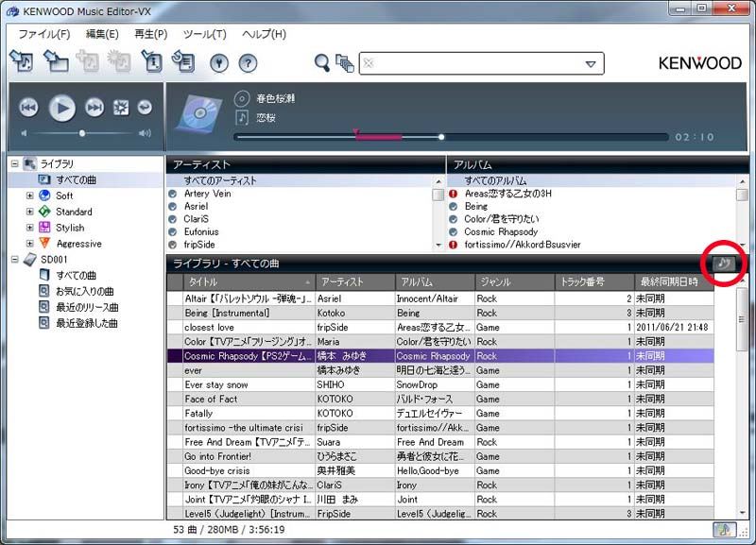Viewport: 756px width, 545px height.
Task: Click the music note button above the track list
Action: [724, 264]
